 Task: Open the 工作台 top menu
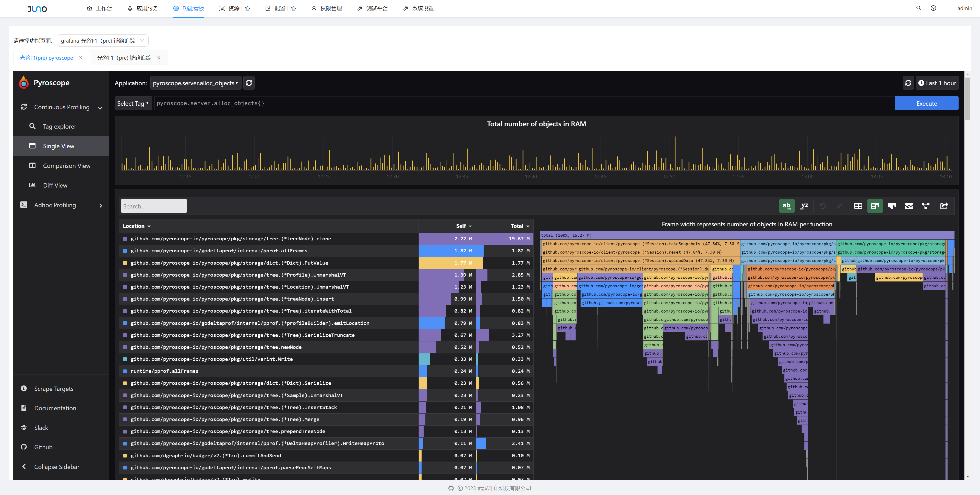click(x=99, y=8)
